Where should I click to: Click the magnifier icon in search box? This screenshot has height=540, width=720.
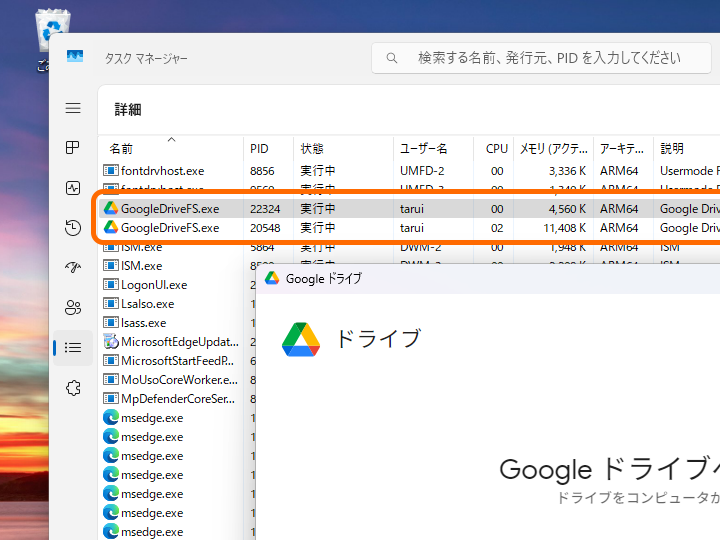pos(392,58)
